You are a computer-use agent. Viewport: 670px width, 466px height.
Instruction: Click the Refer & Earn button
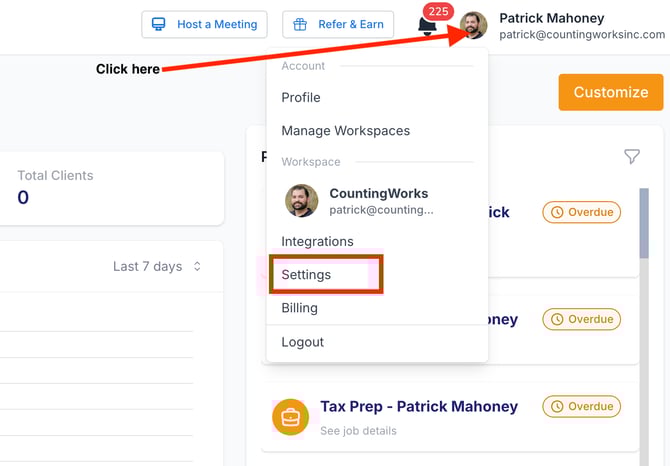(x=338, y=24)
